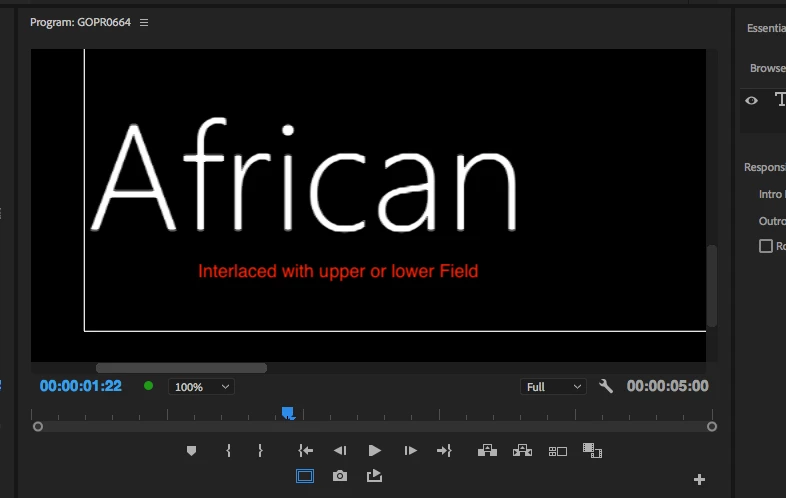Open the button editor with the plus icon
Screen dimensions: 786x498
699,480
